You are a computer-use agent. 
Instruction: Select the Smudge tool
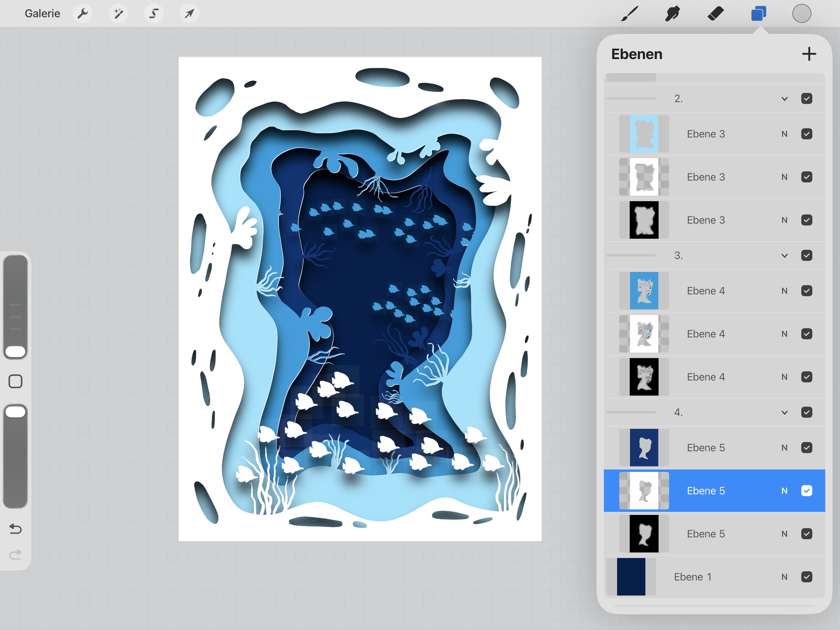coord(672,14)
